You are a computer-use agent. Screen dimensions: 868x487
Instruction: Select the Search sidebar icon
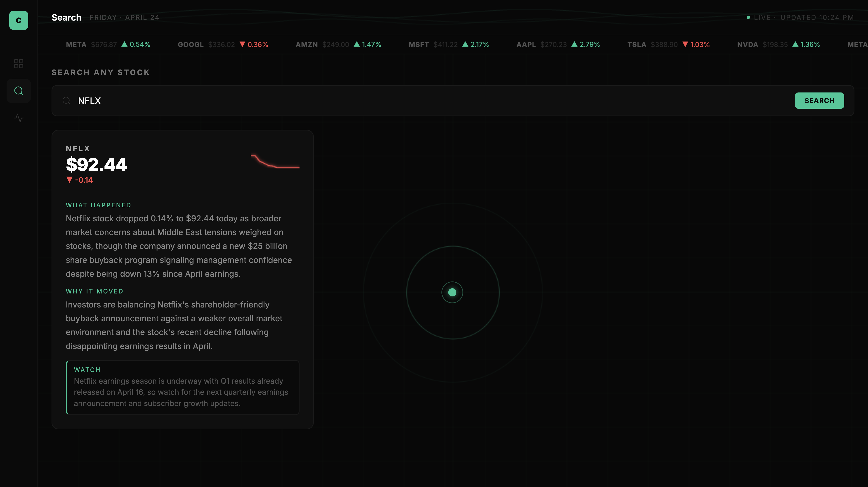[19, 91]
